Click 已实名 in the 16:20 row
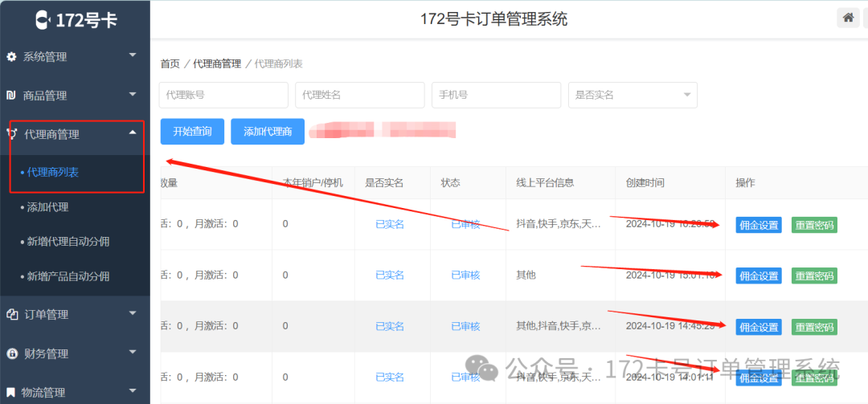The width and height of the screenshot is (868, 404). point(390,224)
